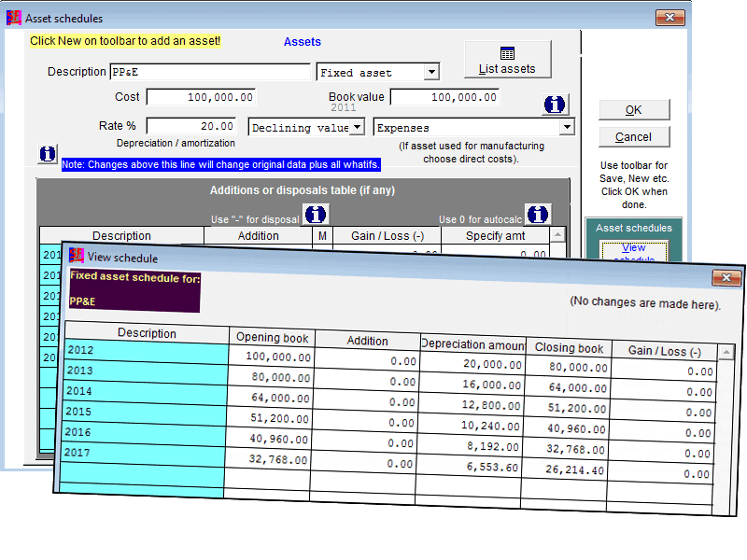Viewport: 747px width, 560px height.
Task: Click the List assets button
Action: coord(507,60)
